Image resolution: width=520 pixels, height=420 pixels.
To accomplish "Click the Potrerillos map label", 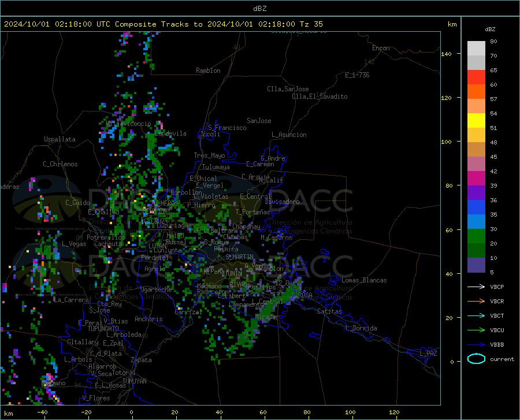I will pos(106,237).
